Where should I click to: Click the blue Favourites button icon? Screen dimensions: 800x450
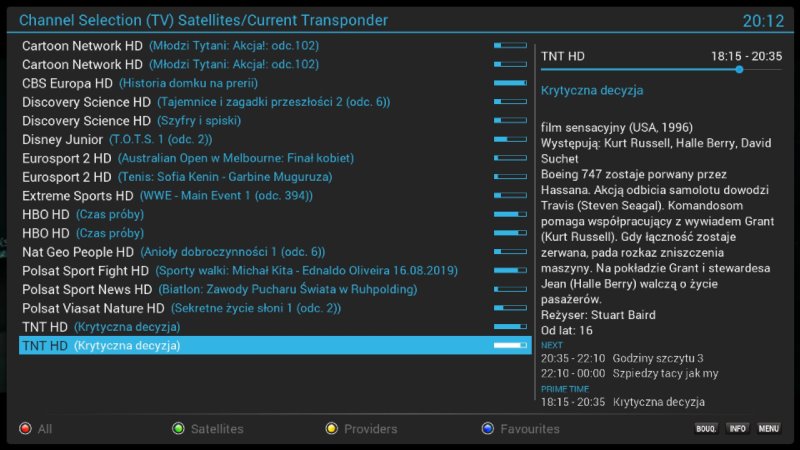click(x=488, y=428)
